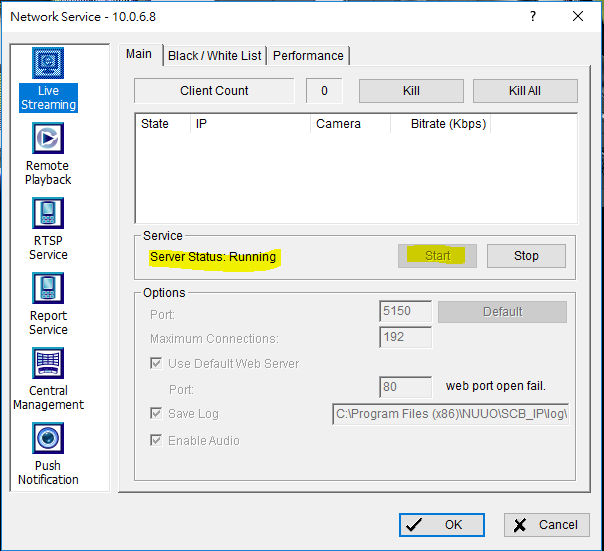The height and width of the screenshot is (551, 604).
Task: Click the streaming Port 5150 field
Action: (406, 312)
